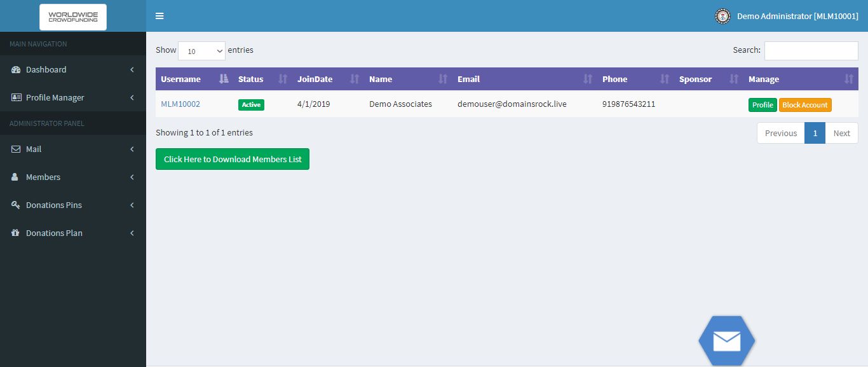
Task: Expand the Dashboard menu chevron
Action: click(132, 69)
